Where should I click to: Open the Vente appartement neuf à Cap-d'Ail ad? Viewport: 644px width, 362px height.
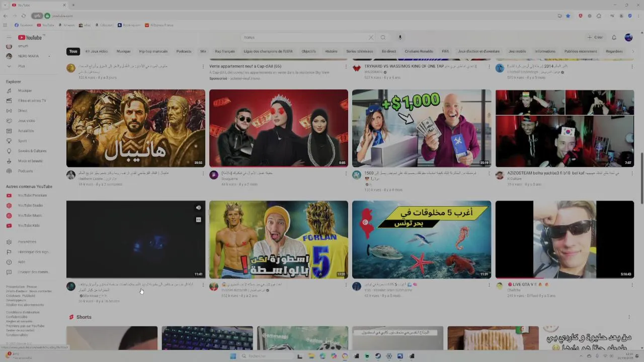point(246,66)
